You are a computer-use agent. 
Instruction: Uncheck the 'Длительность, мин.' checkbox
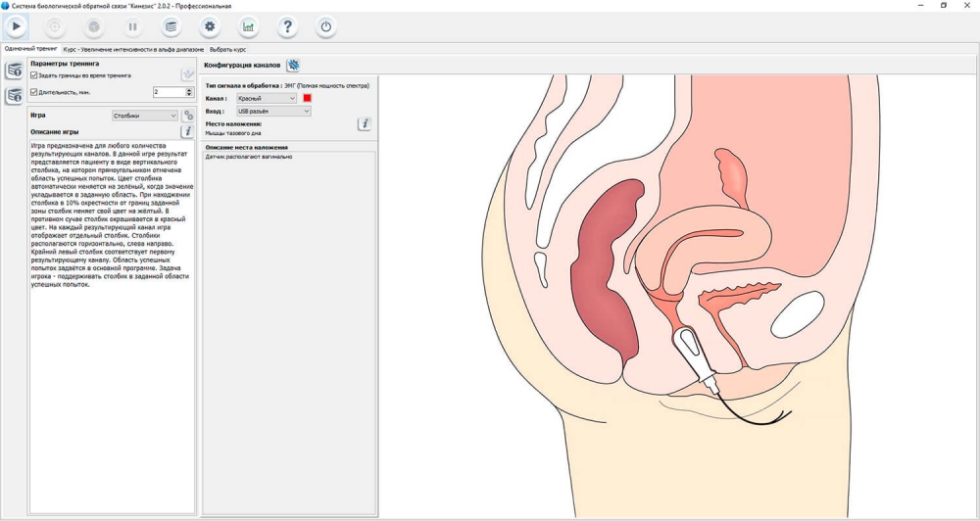tap(34, 92)
